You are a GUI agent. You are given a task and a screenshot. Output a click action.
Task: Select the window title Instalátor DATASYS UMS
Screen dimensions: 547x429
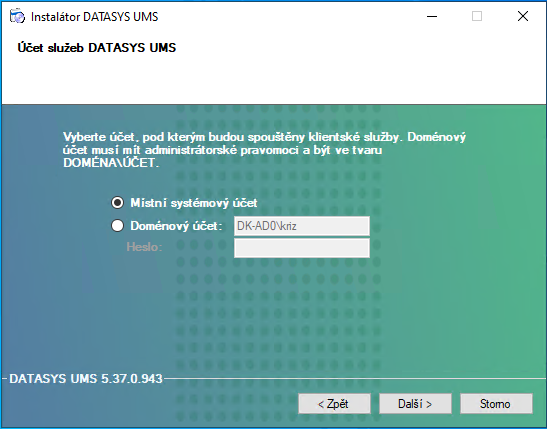(95, 17)
